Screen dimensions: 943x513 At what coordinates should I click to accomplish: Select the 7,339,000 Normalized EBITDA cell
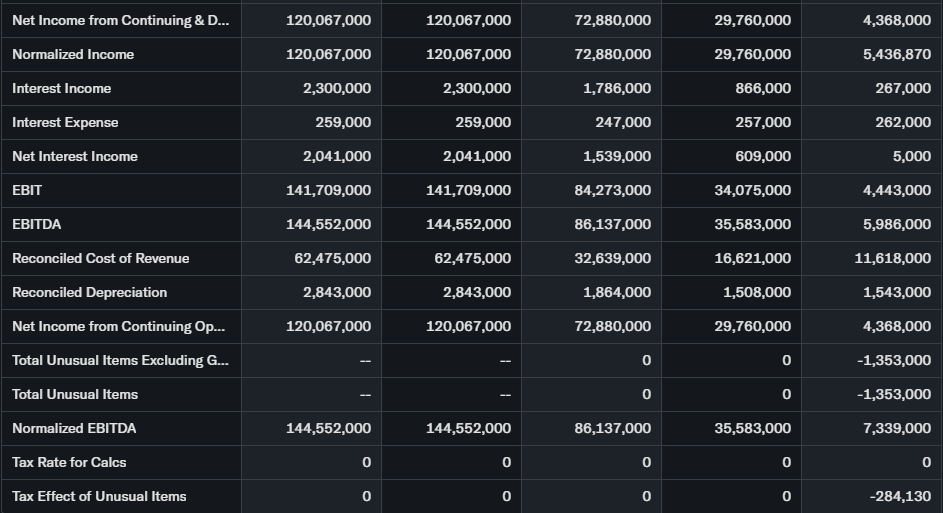pyautogui.click(x=896, y=428)
